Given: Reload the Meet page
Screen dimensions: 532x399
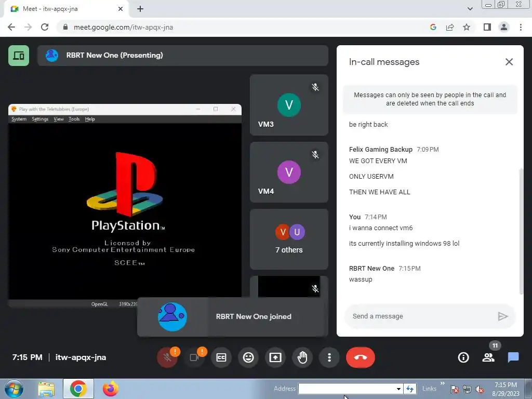Looking at the screenshot, I should pos(45,27).
